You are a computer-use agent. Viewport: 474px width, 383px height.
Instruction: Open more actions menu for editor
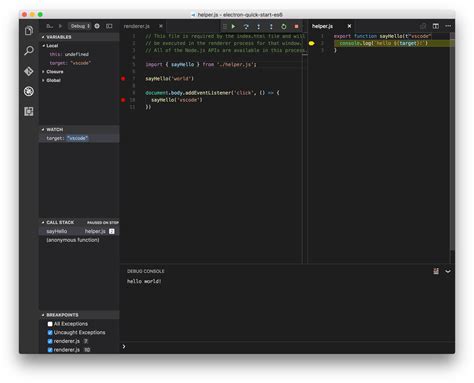tap(448, 26)
